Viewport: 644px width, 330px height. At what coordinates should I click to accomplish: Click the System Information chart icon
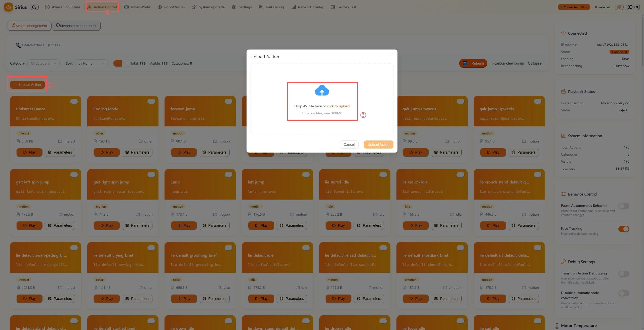pos(563,136)
